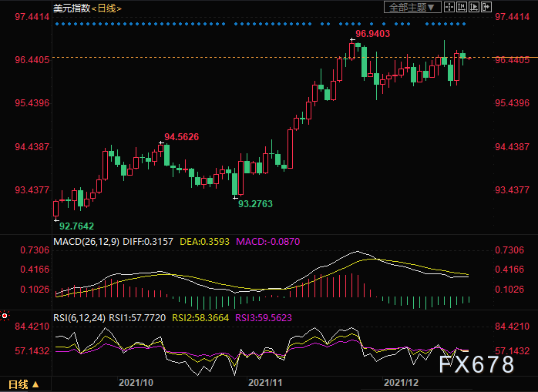Click the 0.4166 MACD left axis value
This screenshot has width=538, height=392.
pos(35,270)
